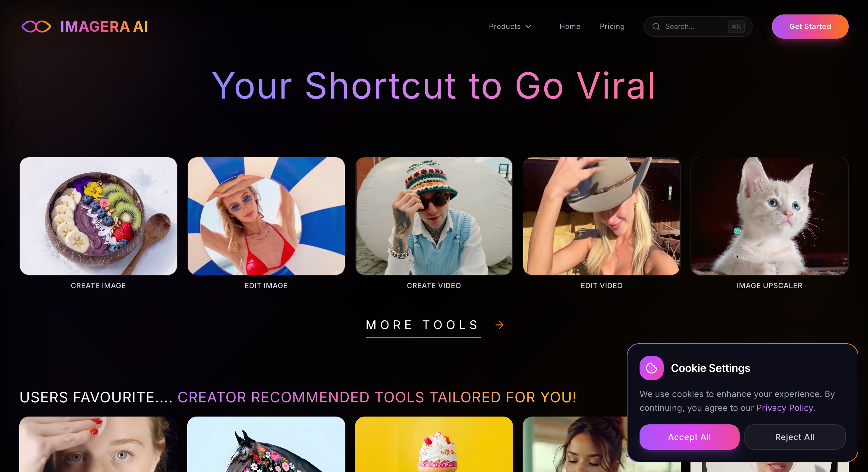This screenshot has height=472, width=868.
Task: Focus the Search input field
Action: [698, 27]
